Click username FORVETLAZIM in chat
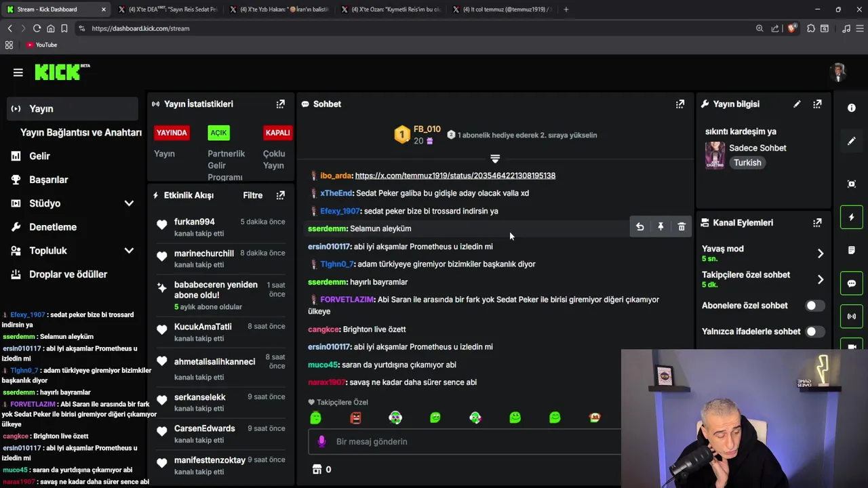Screen dimensions: 868x488 pyautogui.click(x=347, y=300)
